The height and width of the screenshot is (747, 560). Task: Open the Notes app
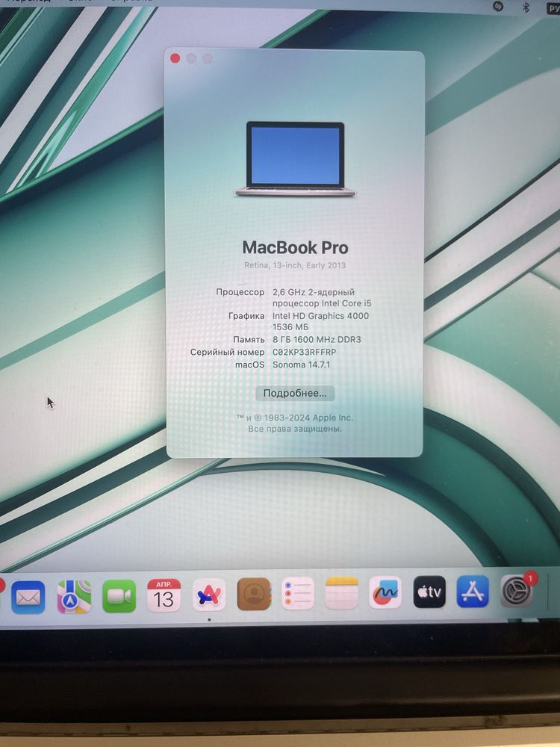click(341, 592)
